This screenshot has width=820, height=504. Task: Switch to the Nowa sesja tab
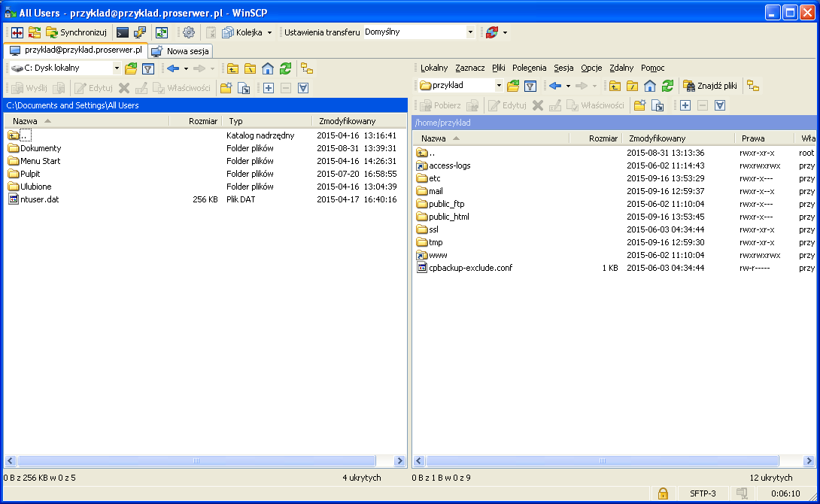pos(181,51)
